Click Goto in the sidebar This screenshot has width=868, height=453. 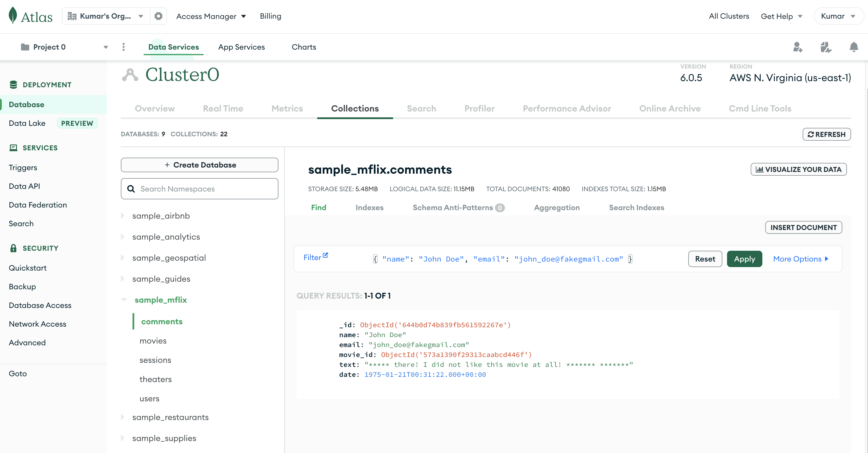tap(18, 373)
